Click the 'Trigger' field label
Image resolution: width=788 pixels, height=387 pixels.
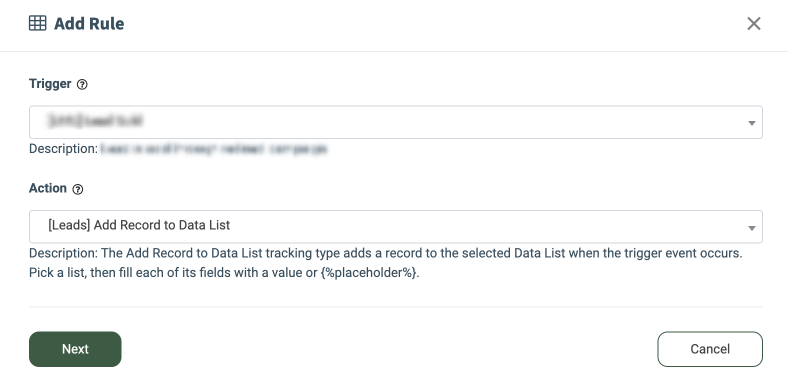pos(50,83)
